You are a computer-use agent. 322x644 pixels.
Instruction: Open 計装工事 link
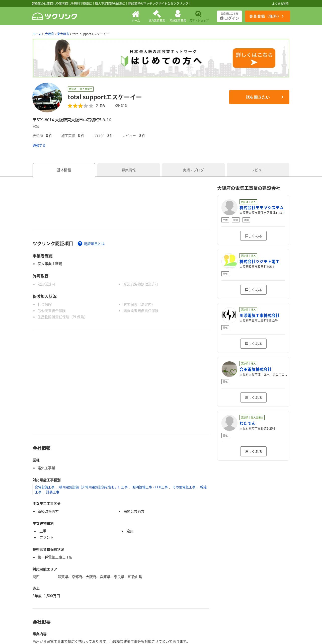53,492
